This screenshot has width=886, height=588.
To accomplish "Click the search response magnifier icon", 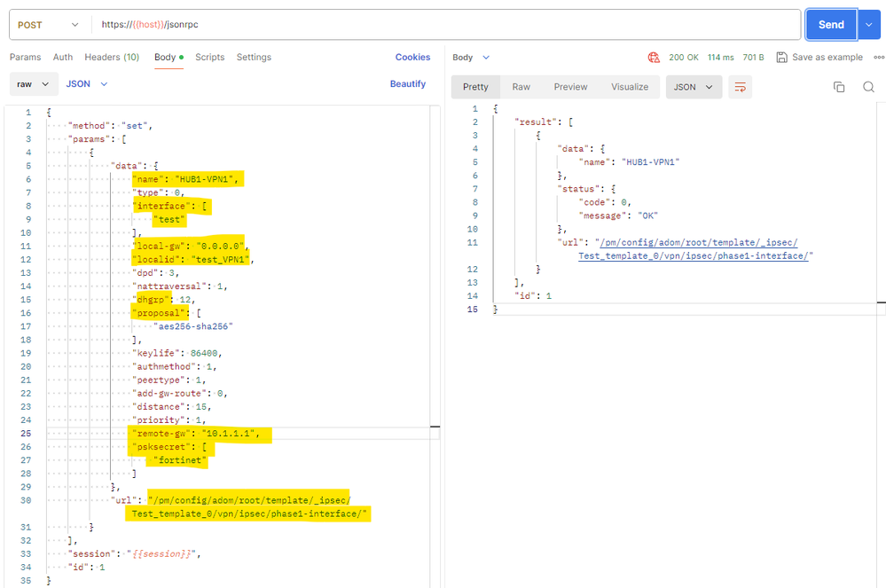I will (868, 87).
